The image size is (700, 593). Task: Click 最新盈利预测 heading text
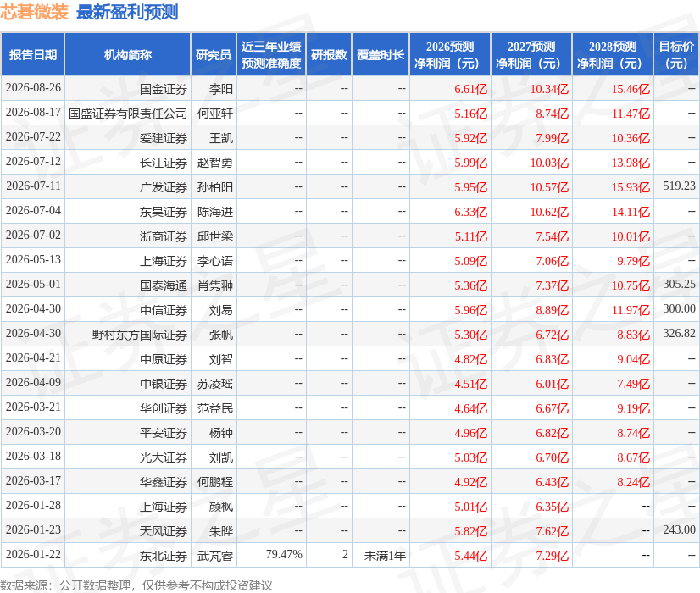click(x=127, y=12)
